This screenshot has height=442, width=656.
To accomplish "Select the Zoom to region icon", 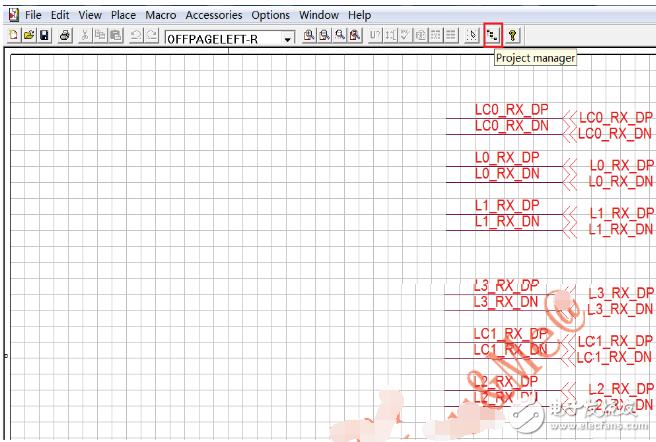I will [340, 35].
